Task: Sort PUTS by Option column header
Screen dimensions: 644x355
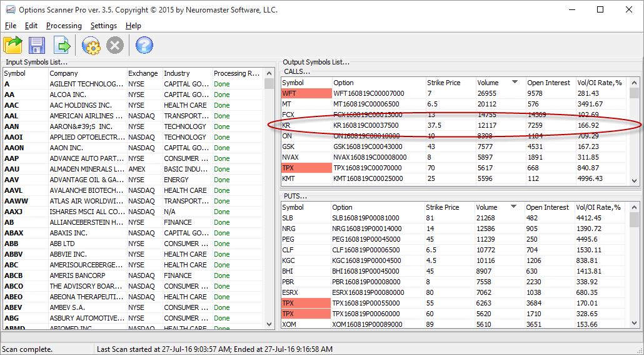Action: point(378,207)
